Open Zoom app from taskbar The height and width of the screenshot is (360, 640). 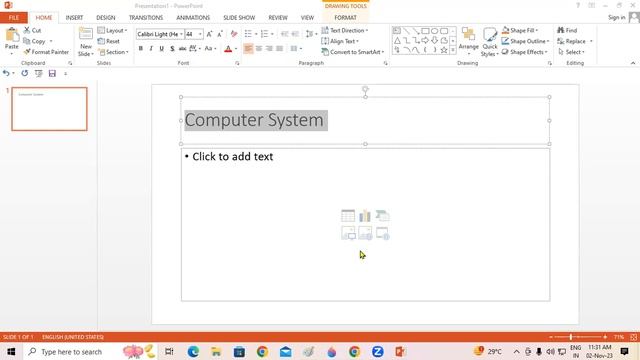[x=378, y=351]
